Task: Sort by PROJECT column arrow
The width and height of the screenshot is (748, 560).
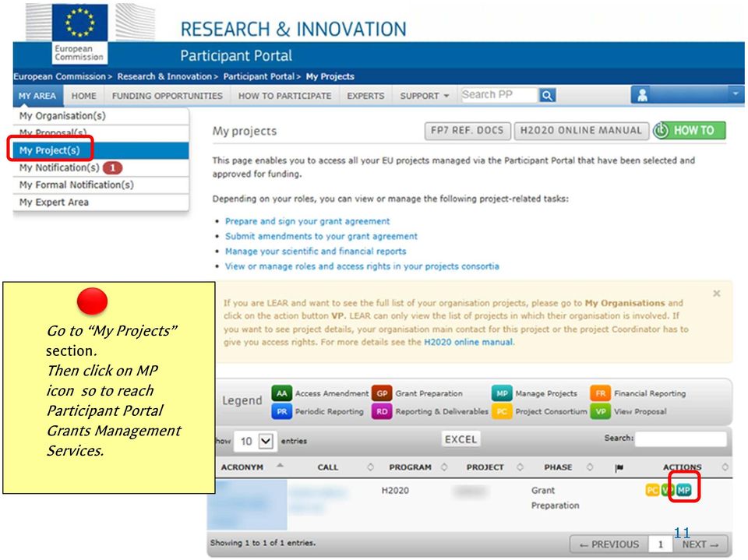Action: pos(520,467)
